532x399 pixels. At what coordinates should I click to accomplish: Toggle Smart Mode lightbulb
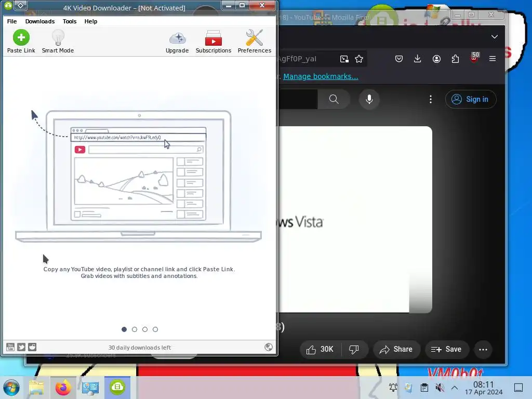pos(58,42)
